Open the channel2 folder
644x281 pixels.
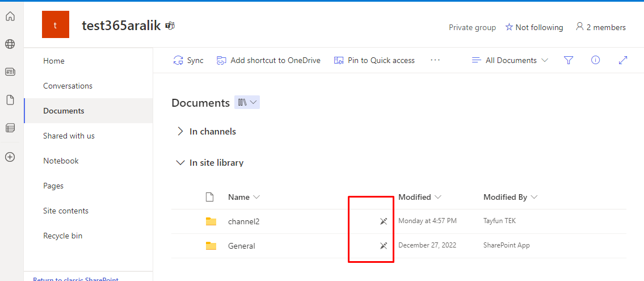coord(243,221)
